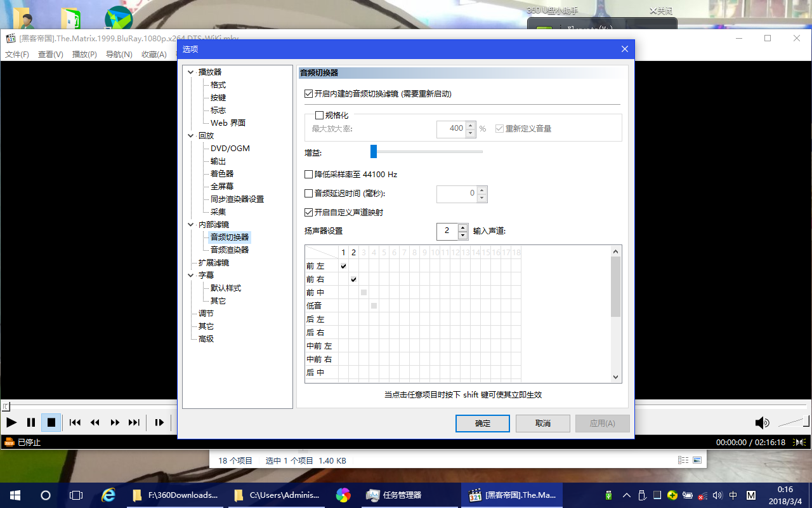Click the Stop playback icon
The image size is (812, 508).
tap(51, 422)
